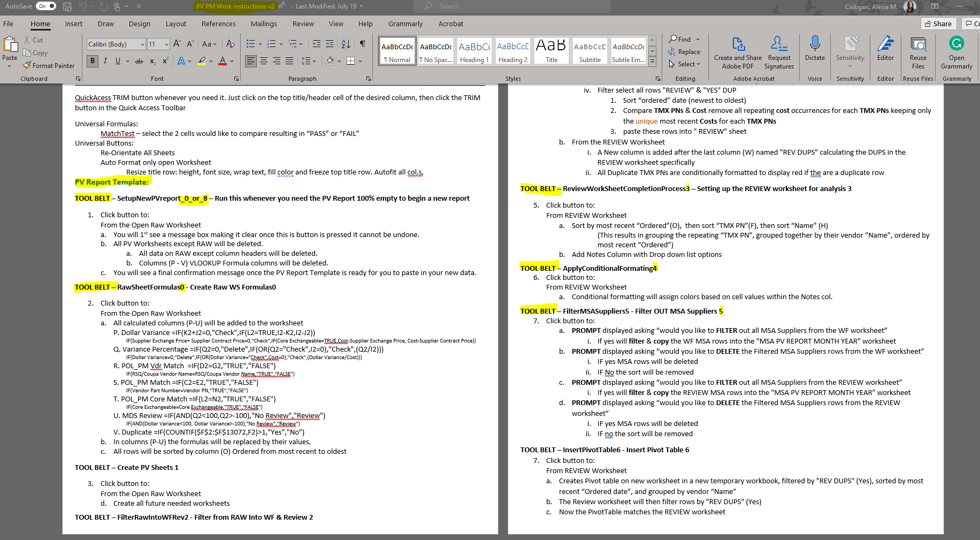This screenshot has height=540, width=980.
Task: Apply the yellow text highlight color
Action: pos(202,61)
